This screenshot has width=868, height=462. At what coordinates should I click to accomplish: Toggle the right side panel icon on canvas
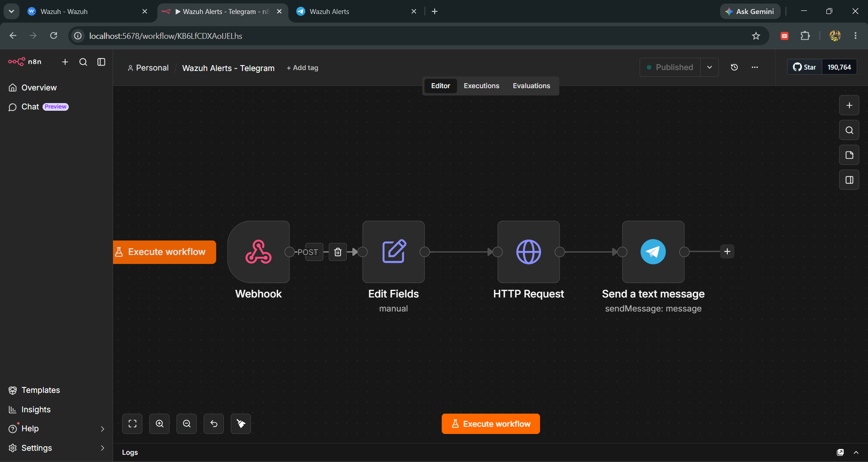pyautogui.click(x=849, y=180)
